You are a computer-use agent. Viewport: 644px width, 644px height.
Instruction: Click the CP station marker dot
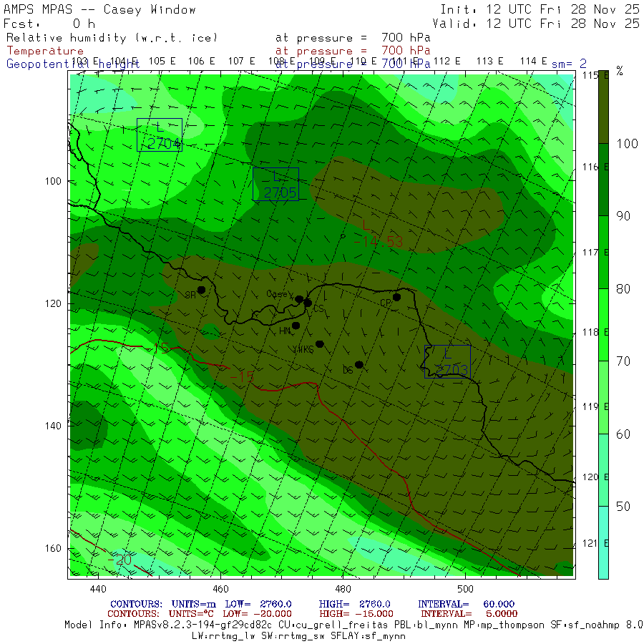396,297
